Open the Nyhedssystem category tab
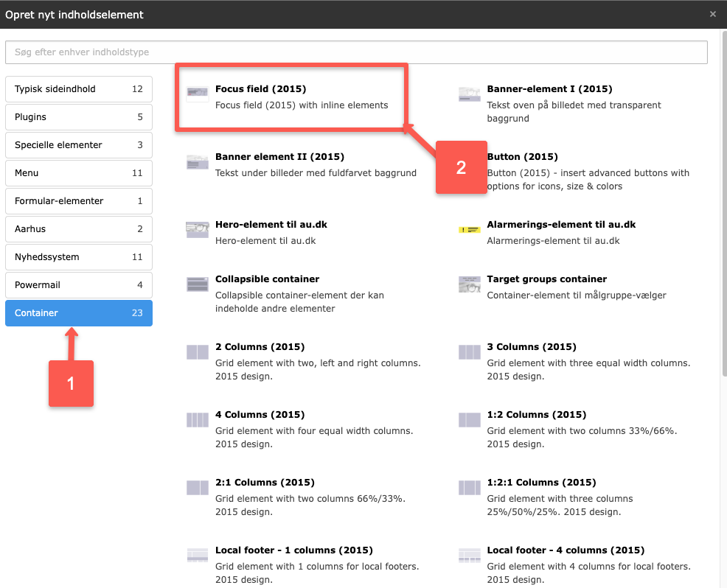The height and width of the screenshot is (588, 727). [78, 257]
